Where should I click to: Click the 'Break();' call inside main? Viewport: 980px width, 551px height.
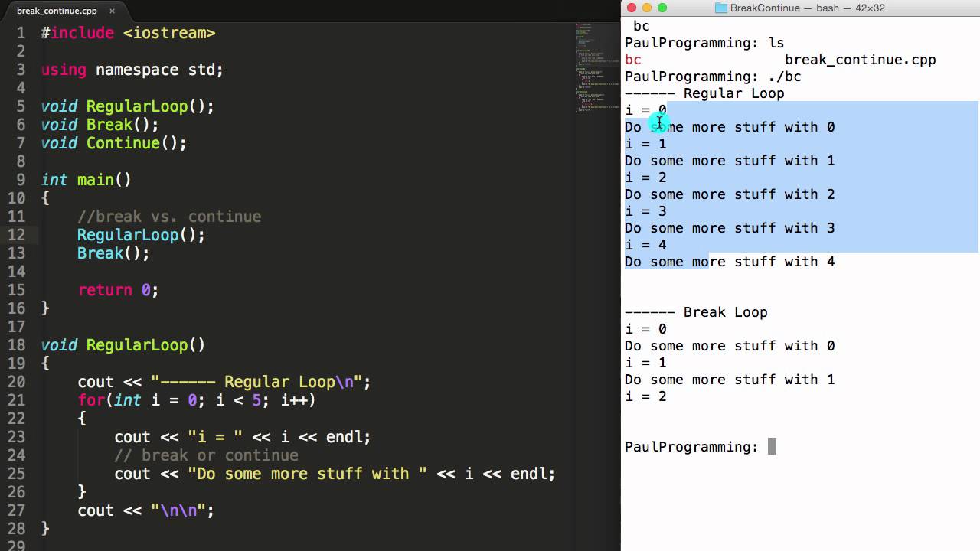point(113,253)
